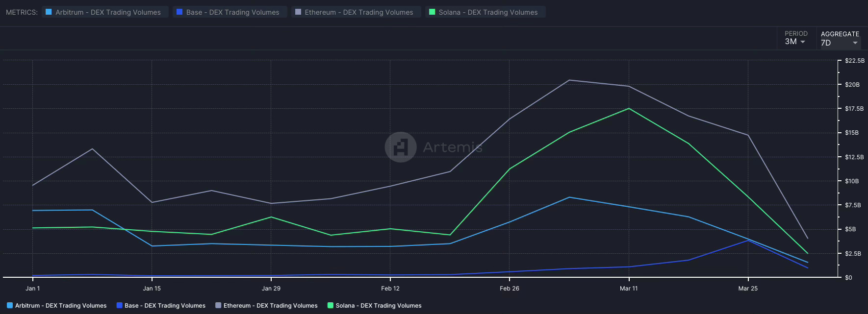Click the Jan 1 x-axis label
868x314 pixels.
[33, 289]
